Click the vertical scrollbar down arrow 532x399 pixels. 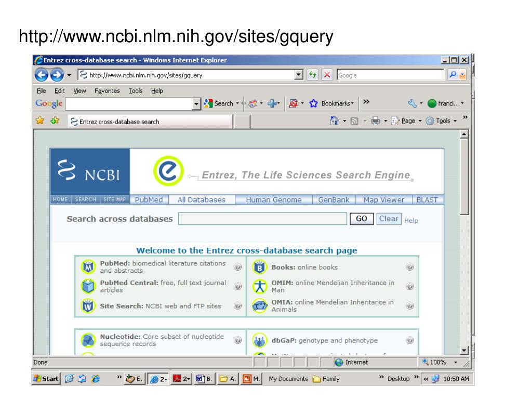click(x=464, y=350)
